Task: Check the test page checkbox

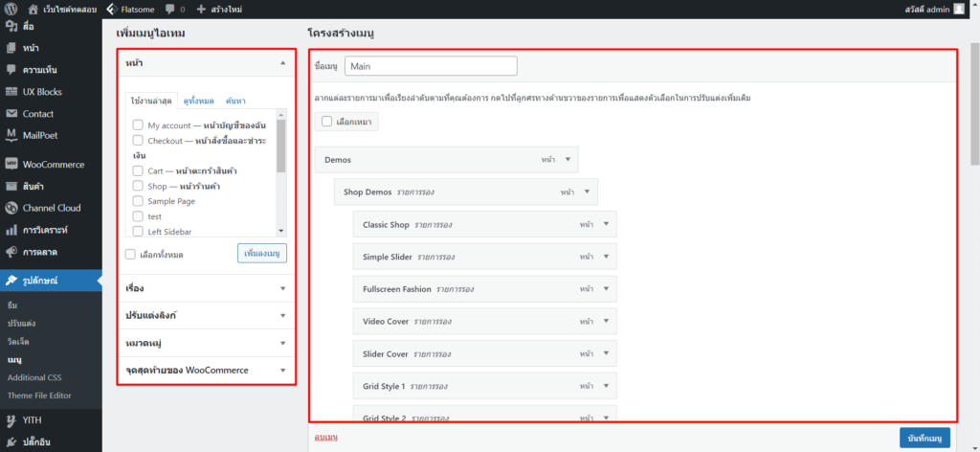Action: (x=138, y=216)
